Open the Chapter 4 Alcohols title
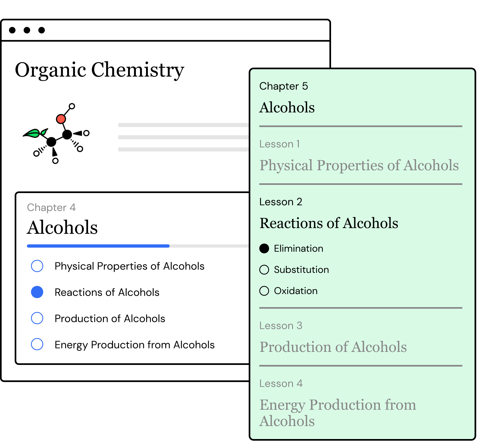The width and height of the screenshot is (477, 448). (x=62, y=227)
